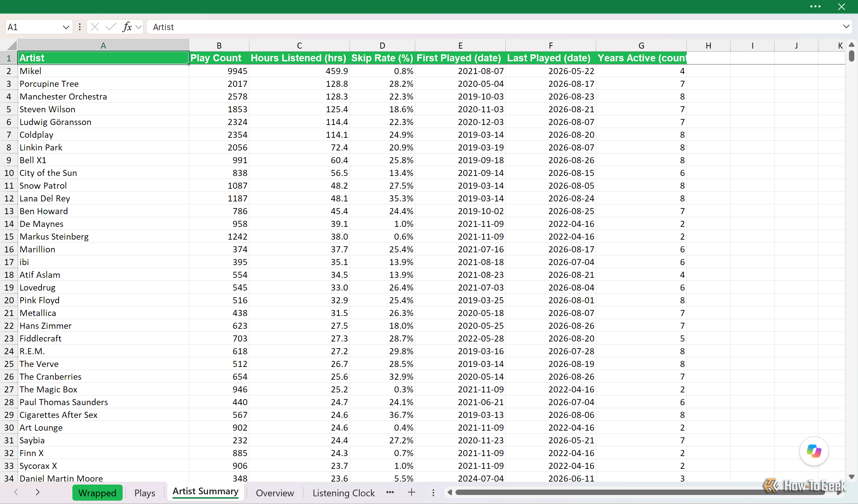
Task: Click vertical scrollbar up arrow
Action: pos(852,44)
